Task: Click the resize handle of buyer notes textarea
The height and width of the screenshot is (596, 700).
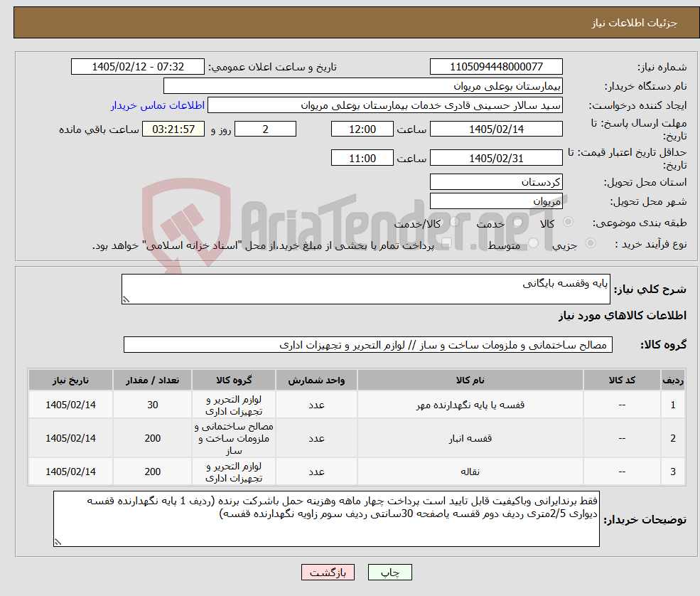Action: 58,542
